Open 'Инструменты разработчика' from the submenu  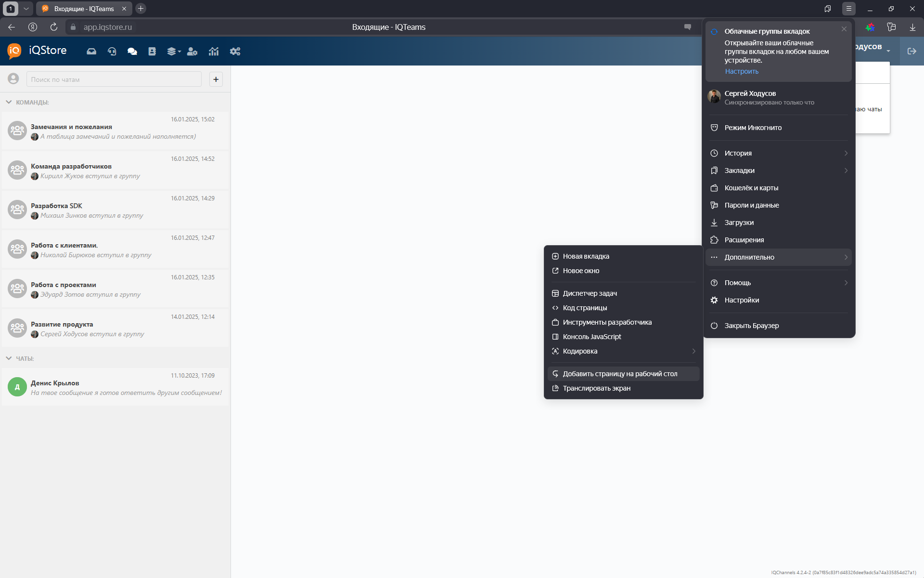[624, 322]
